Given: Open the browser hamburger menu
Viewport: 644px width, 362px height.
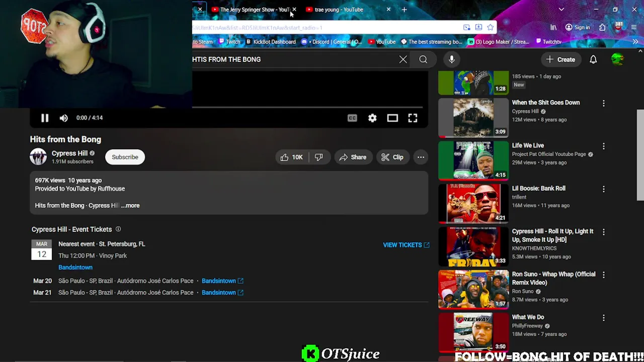Looking at the screenshot, I should click(x=634, y=28).
